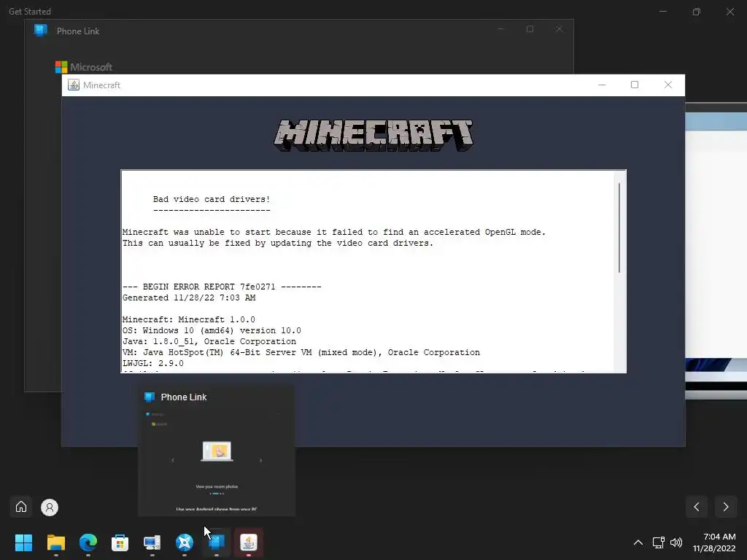Minimize the Minecraft window
Image resolution: width=747 pixels, height=560 pixels.
pyautogui.click(x=602, y=85)
